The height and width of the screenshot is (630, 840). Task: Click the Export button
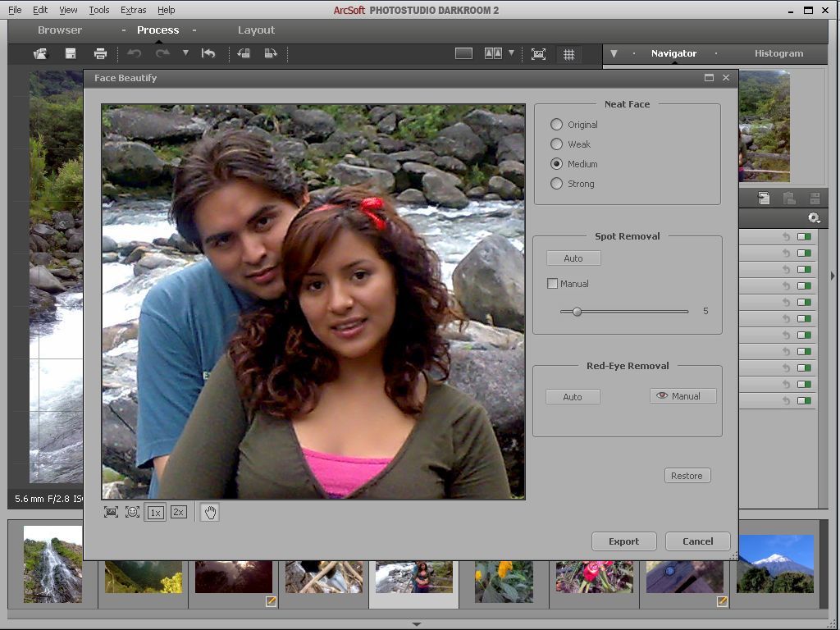(623, 541)
